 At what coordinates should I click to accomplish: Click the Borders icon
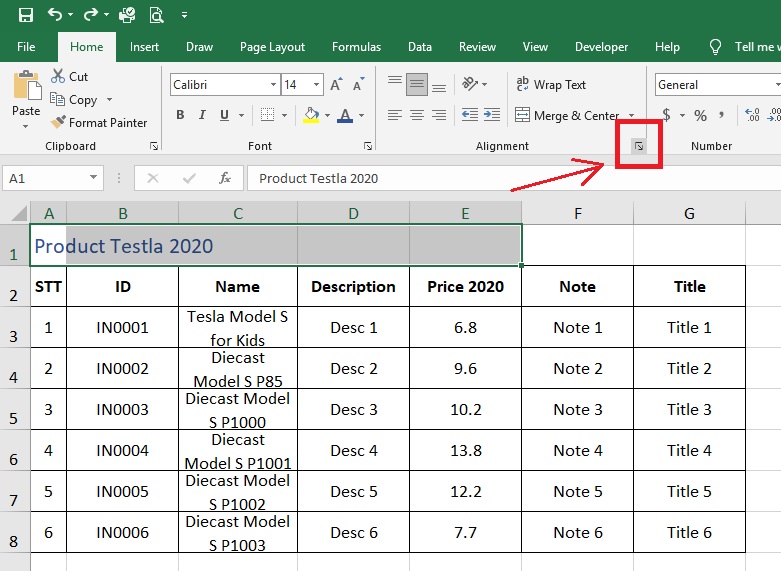(267, 115)
